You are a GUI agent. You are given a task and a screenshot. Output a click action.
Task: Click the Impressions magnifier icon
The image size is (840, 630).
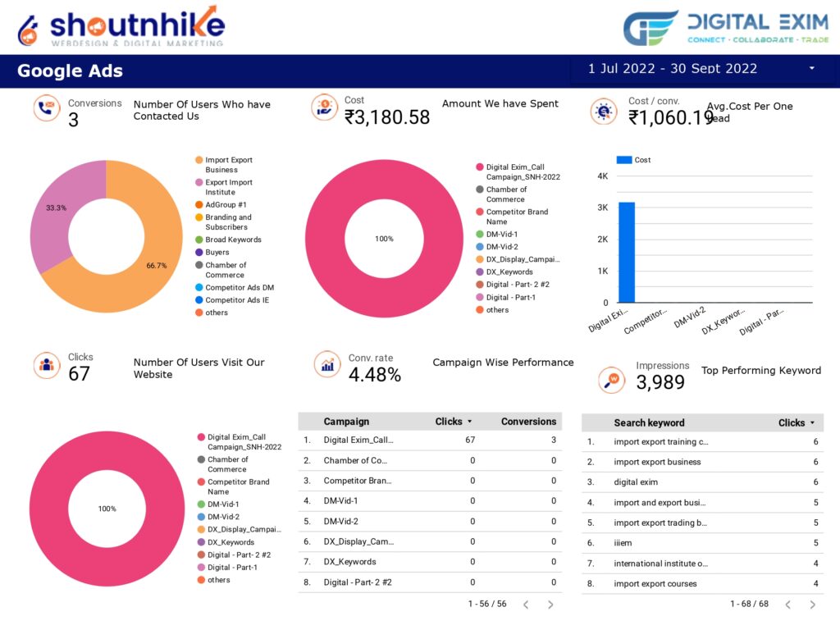[x=611, y=380]
